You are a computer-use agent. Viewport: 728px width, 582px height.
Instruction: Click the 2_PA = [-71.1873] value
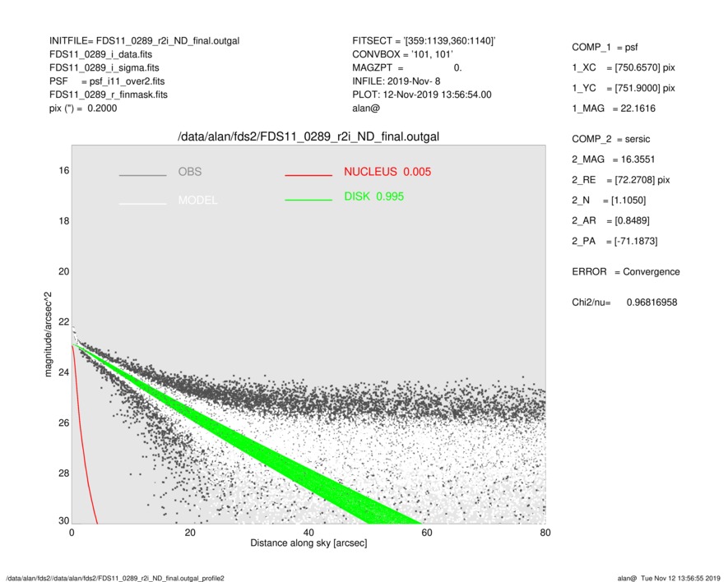click(614, 242)
